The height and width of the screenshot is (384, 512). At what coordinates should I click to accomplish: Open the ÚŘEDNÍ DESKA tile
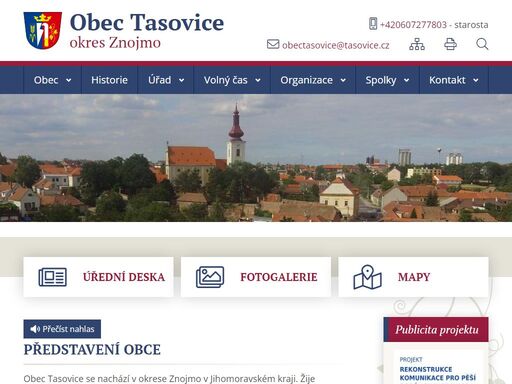tap(99, 277)
